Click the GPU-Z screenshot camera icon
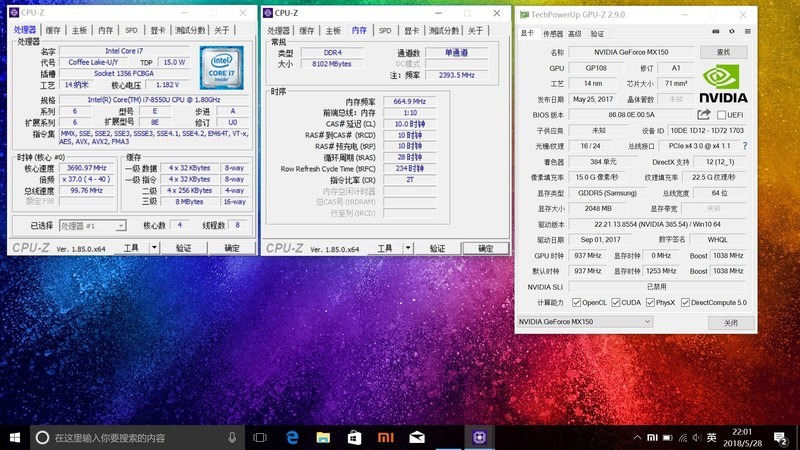Image resolution: width=800 pixels, height=450 pixels. pyautogui.click(x=716, y=32)
